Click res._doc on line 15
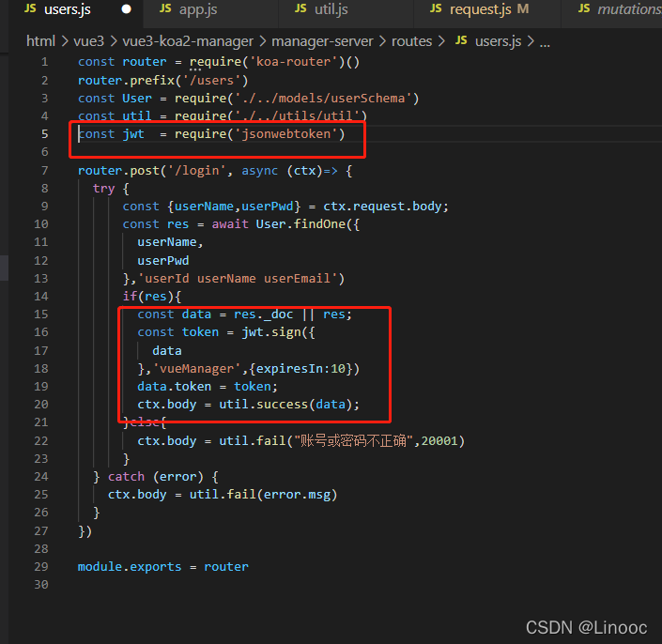Viewport: 662px width, 644px height. coord(264,314)
